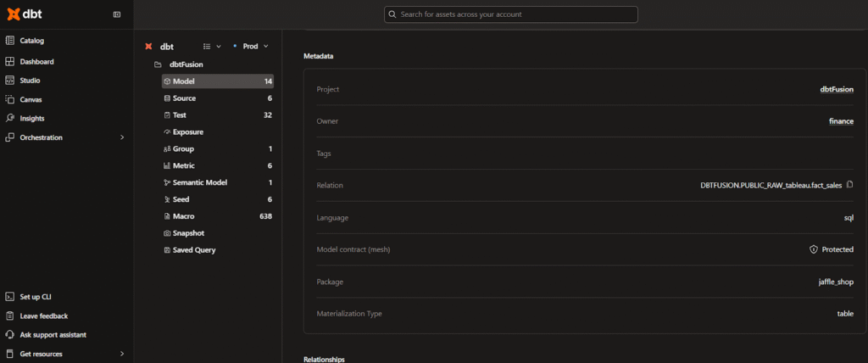The width and height of the screenshot is (868, 363).
Task: Go to the Canvas page
Action: pyautogui.click(x=31, y=99)
